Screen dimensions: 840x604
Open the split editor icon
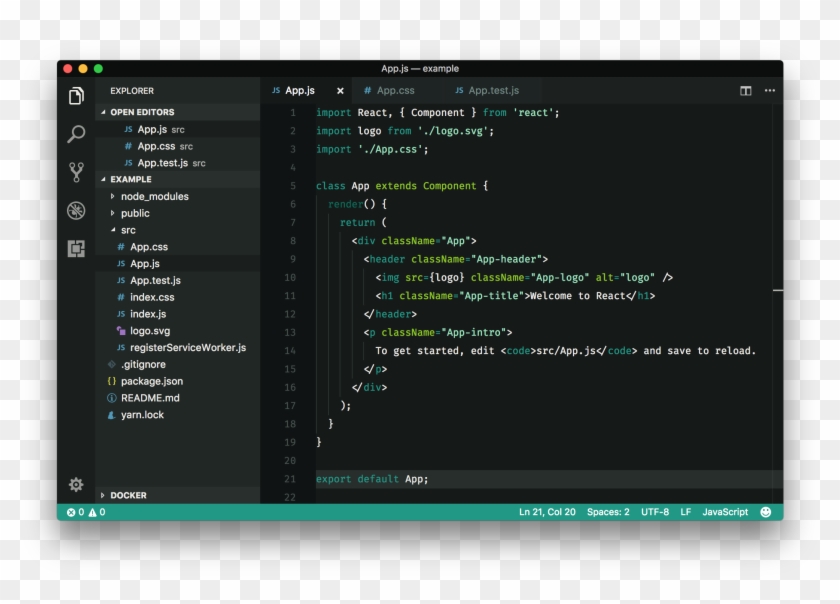[x=746, y=90]
